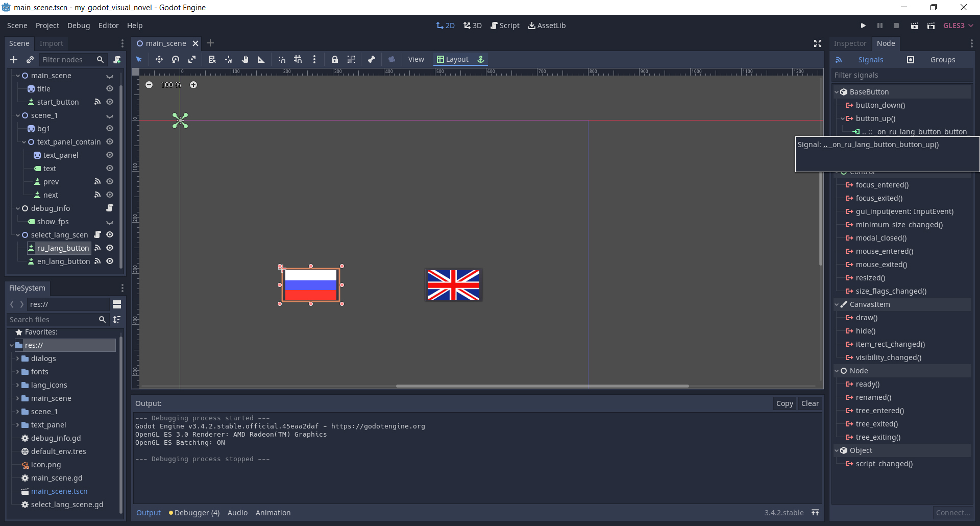The height and width of the screenshot is (526, 980).
Task: Hide the ru_lang_button node
Action: pos(110,248)
